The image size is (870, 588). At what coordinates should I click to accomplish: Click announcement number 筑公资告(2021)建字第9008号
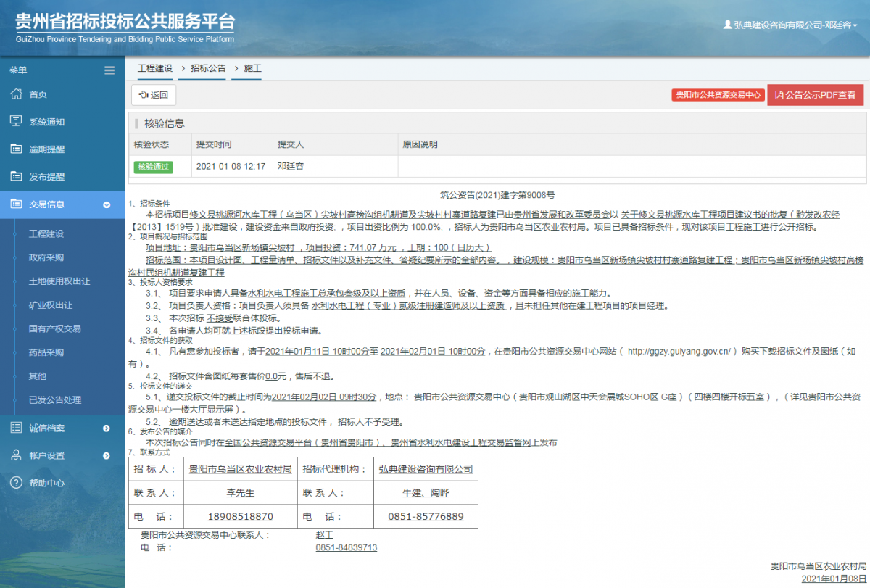497,195
